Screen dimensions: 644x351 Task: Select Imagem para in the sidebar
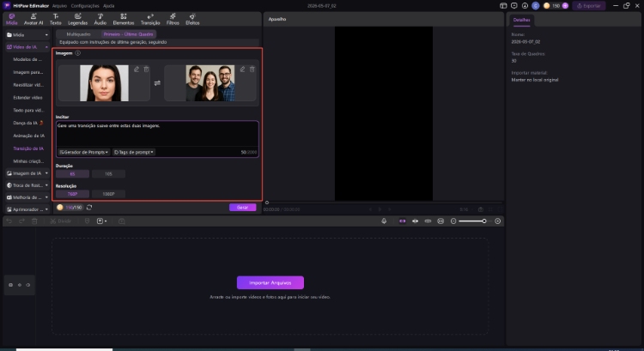28,72
